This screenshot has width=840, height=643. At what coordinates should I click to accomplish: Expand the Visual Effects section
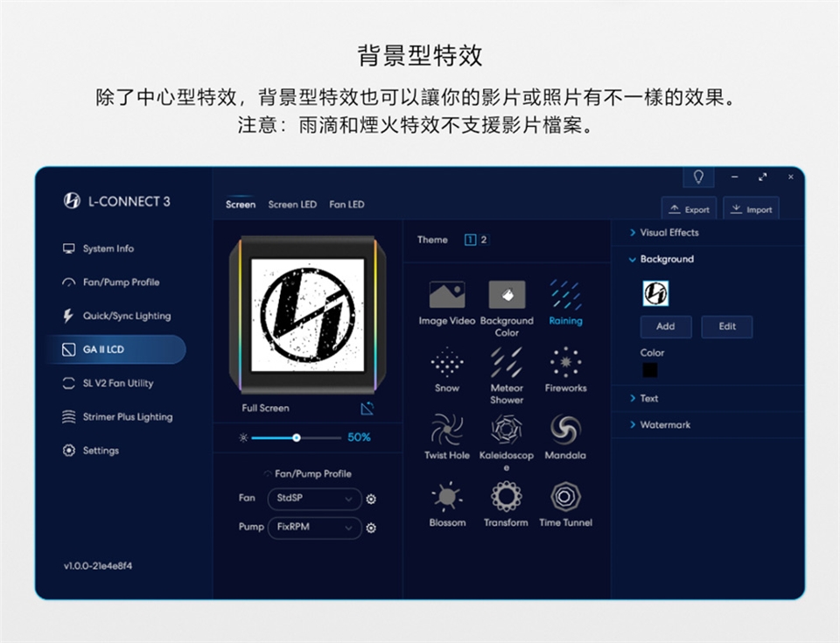[669, 233]
